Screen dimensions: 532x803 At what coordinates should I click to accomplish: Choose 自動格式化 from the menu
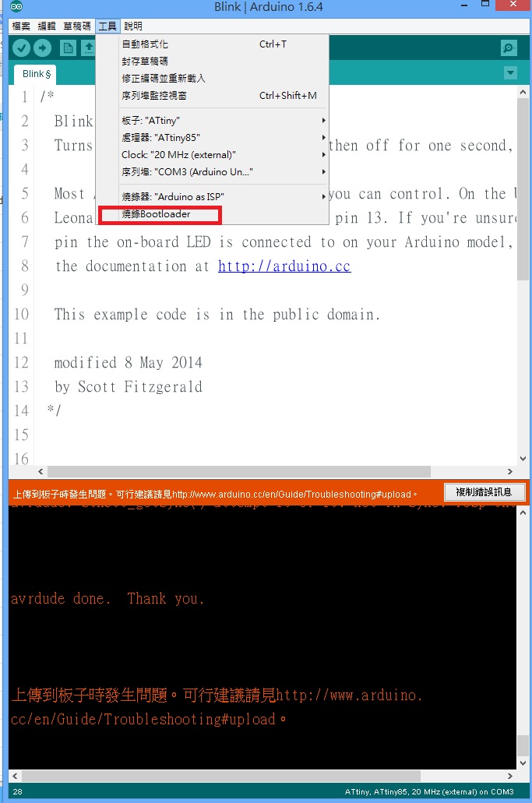pos(212,44)
